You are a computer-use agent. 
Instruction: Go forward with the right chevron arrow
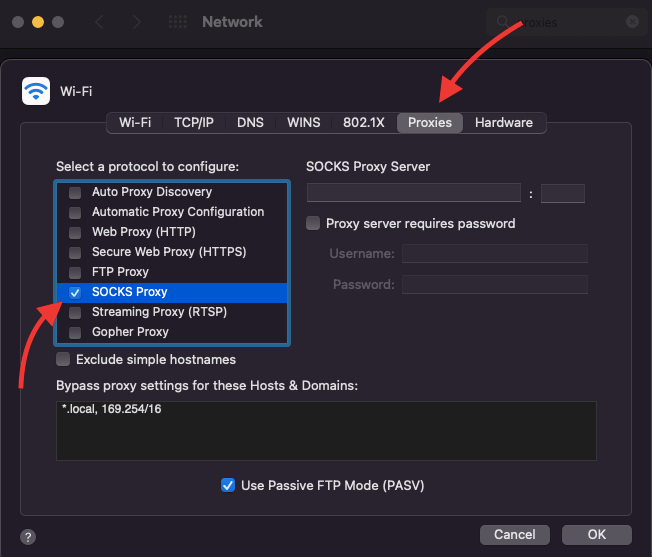point(136,22)
